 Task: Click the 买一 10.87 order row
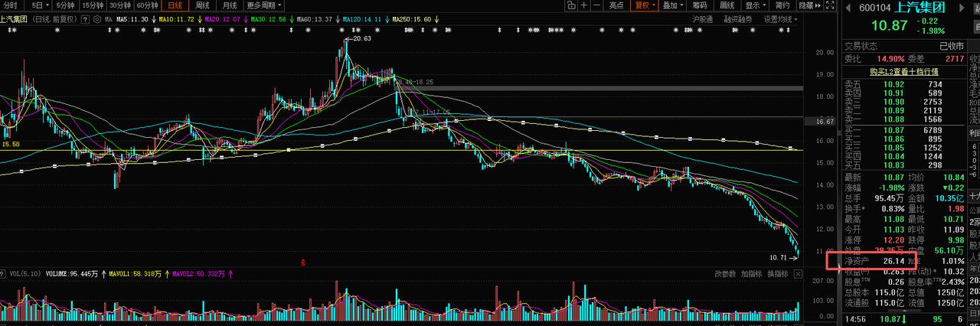coord(903,130)
